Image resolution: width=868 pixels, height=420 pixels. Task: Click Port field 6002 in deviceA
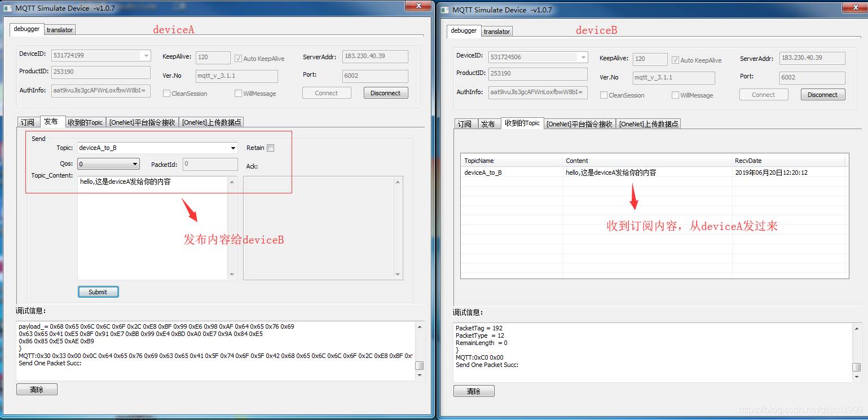click(x=375, y=76)
